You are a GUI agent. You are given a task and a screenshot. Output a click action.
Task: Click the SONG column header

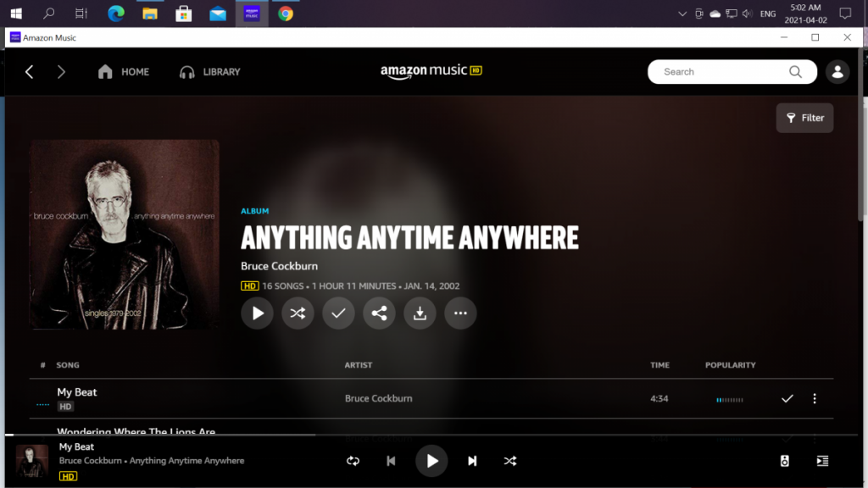[x=68, y=365]
